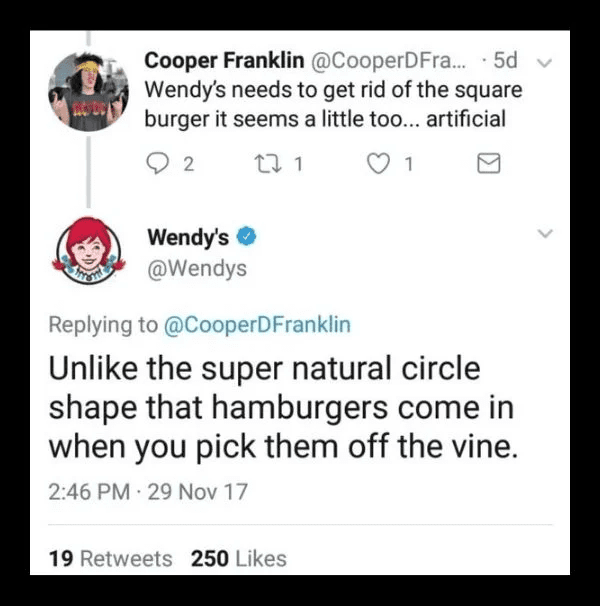Click the retweet arrows icon
Image resolution: width=600 pixels, height=606 pixels.
click(x=268, y=163)
